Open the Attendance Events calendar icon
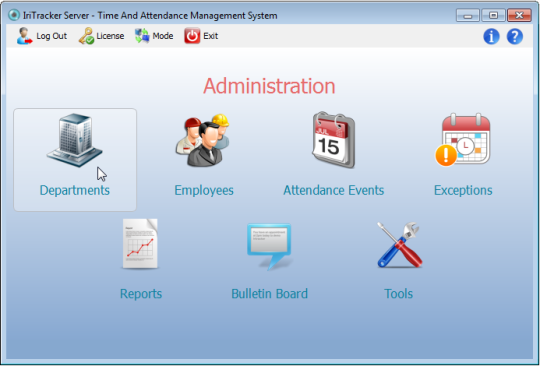This screenshot has width=540, height=366. pos(333,140)
